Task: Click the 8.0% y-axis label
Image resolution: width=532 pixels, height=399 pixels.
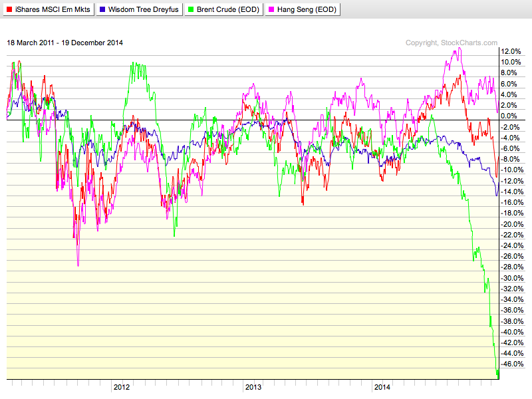Action: [509, 73]
